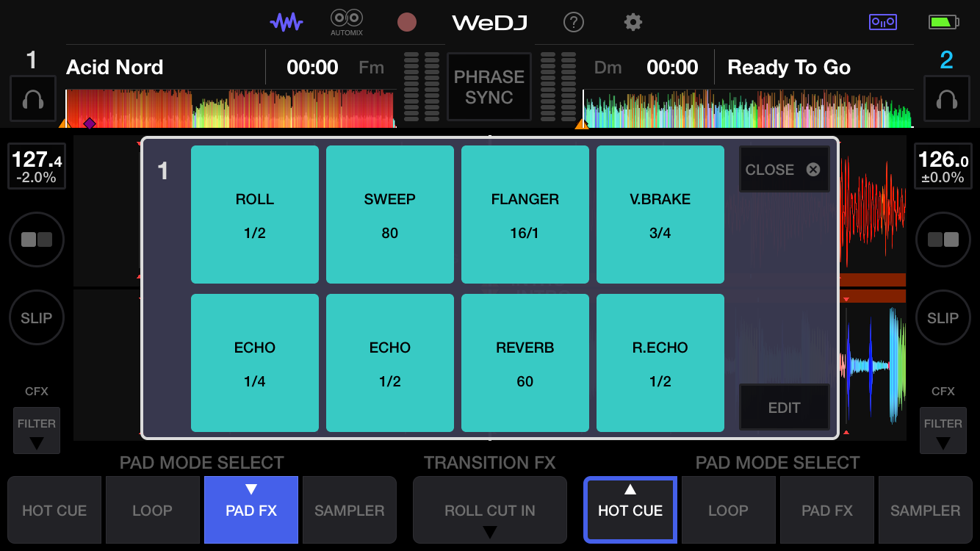Toggle PHRASE SYNC button

(x=489, y=87)
